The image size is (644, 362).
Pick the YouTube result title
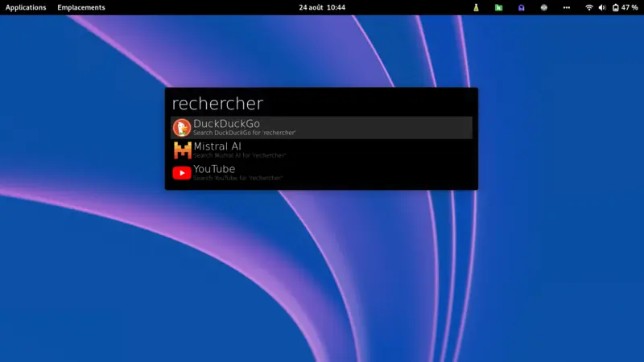tap(214, 169)
